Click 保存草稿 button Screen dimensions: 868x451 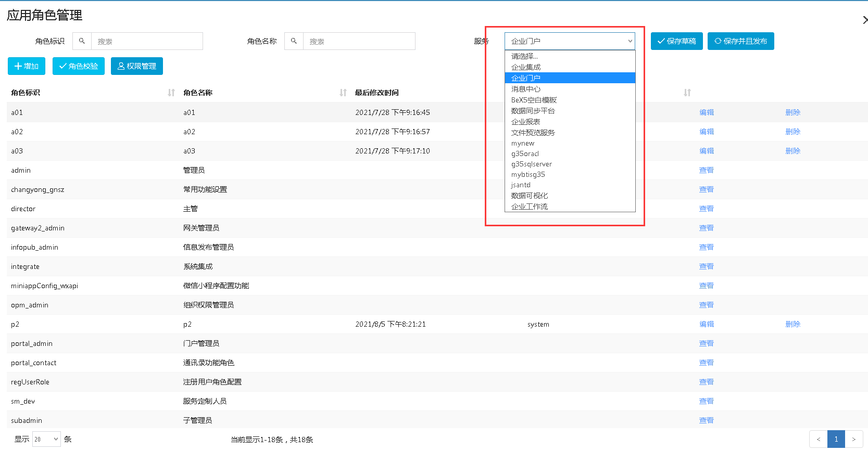tap(676, 41)
